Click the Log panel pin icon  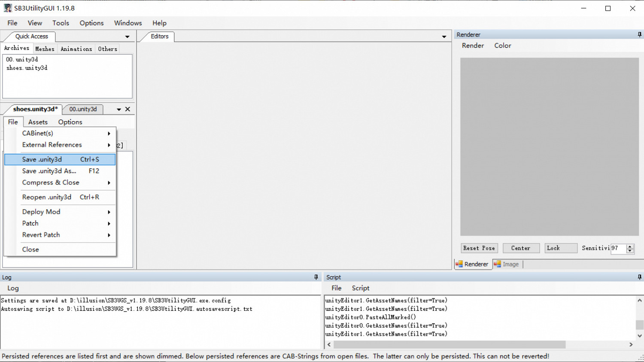(316, 277)
